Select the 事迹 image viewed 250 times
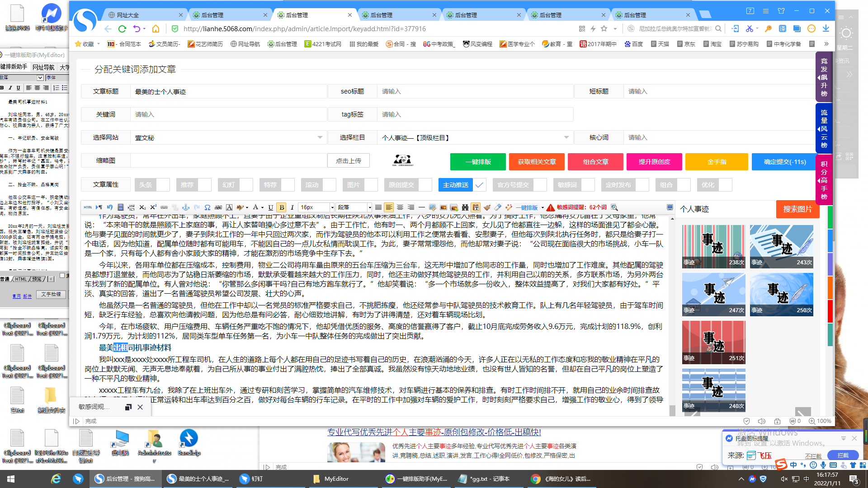 point(781,293)
